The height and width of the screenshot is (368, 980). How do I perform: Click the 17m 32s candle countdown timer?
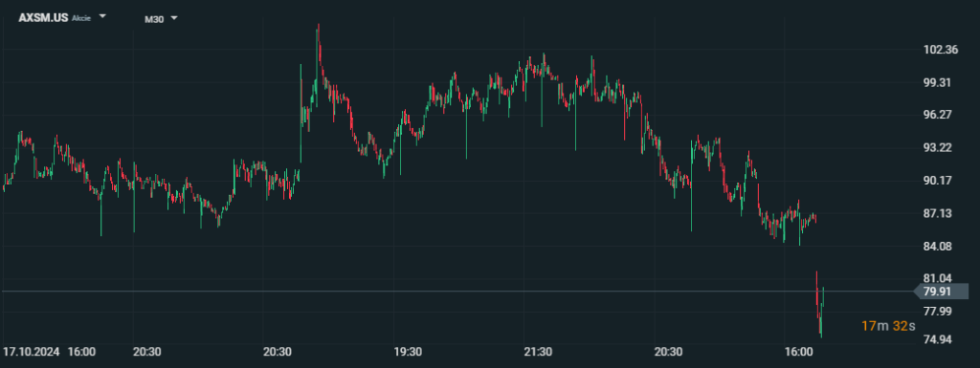click(x=887, y=326)
